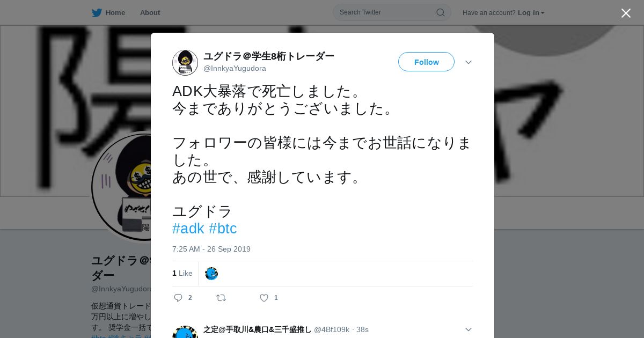Image resolution: width=644 pixels, height=338 pixels.
Task: Close the tweet overlay with X
Action: (x=626, y=13)
